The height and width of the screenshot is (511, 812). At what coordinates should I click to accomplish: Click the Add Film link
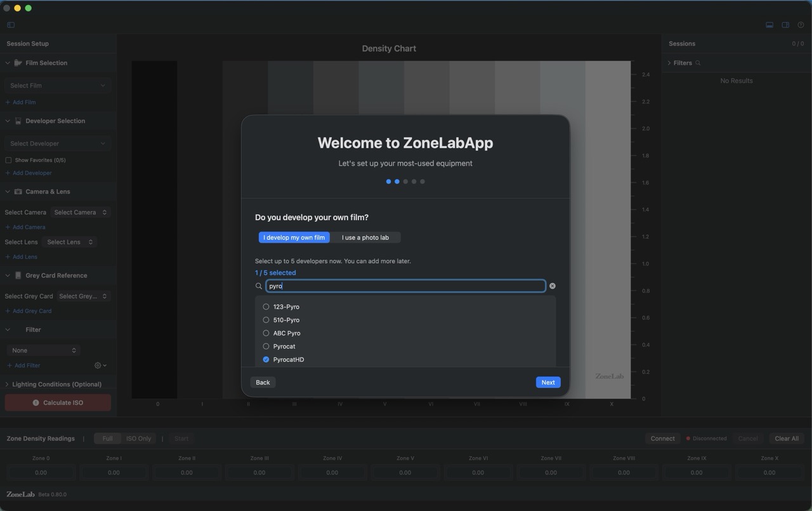coord(20,102)
